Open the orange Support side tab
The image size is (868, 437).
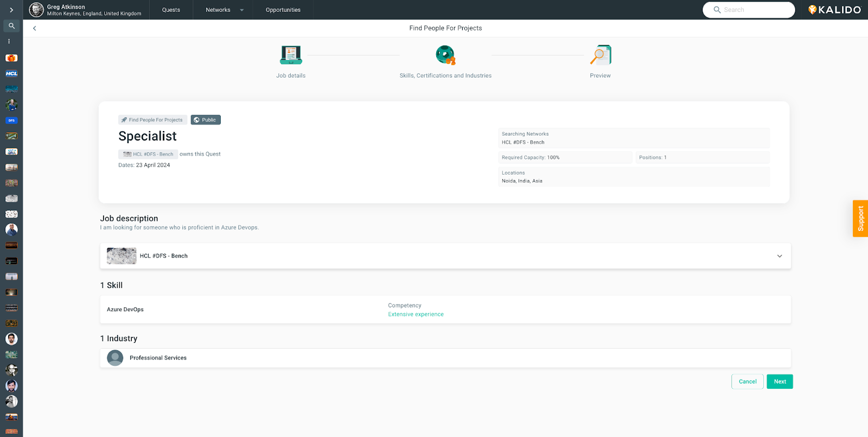point(860,218)
